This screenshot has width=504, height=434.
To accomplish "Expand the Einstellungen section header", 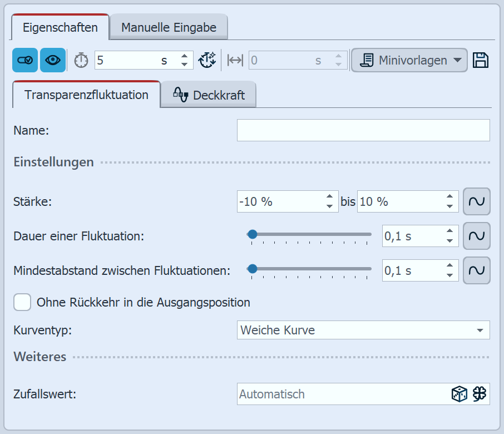I will click(x=52, y=162).
